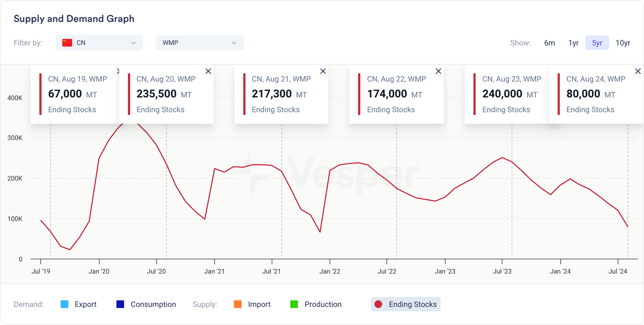Click the orange Import legend swatch
Viewport: 644px width, 325px height.
tap(238, 304)
